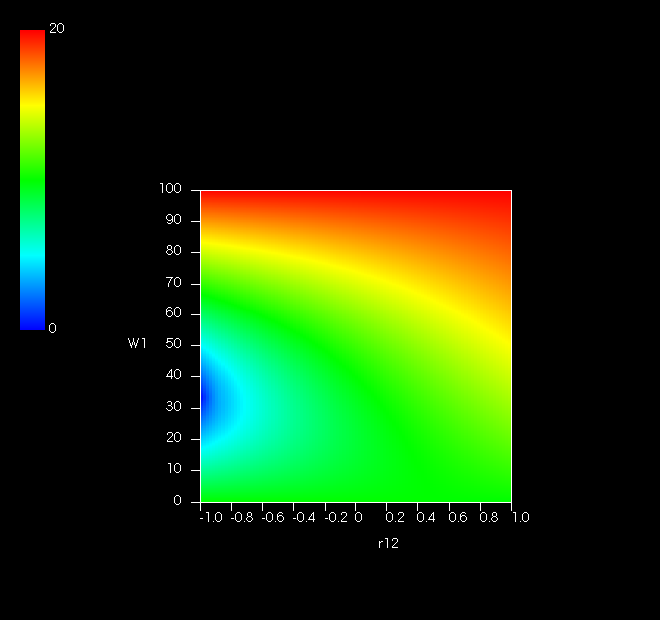The width and height of the screenshot is (660, 620).
Task: Click the r12 axis label
Action: [388, 543]
